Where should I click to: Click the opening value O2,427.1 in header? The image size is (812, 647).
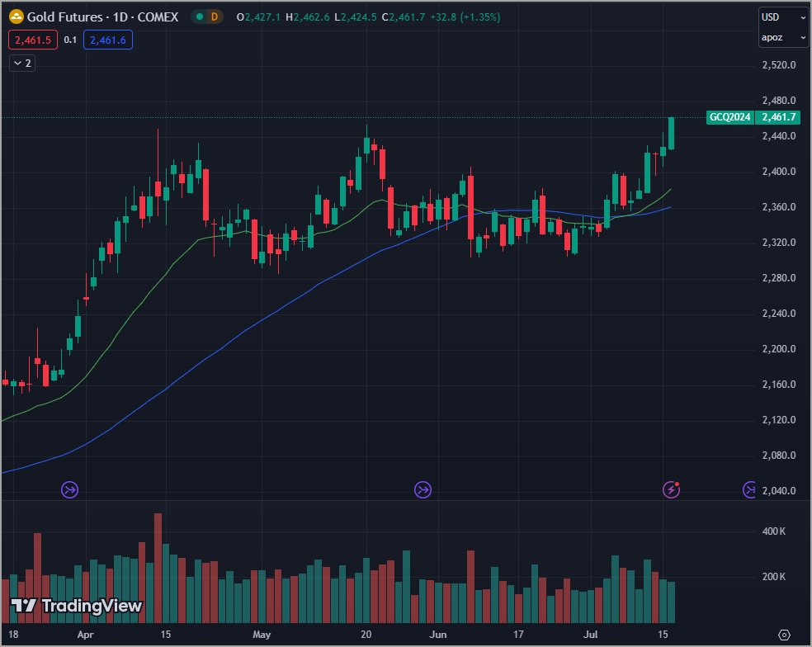[258, 17]
